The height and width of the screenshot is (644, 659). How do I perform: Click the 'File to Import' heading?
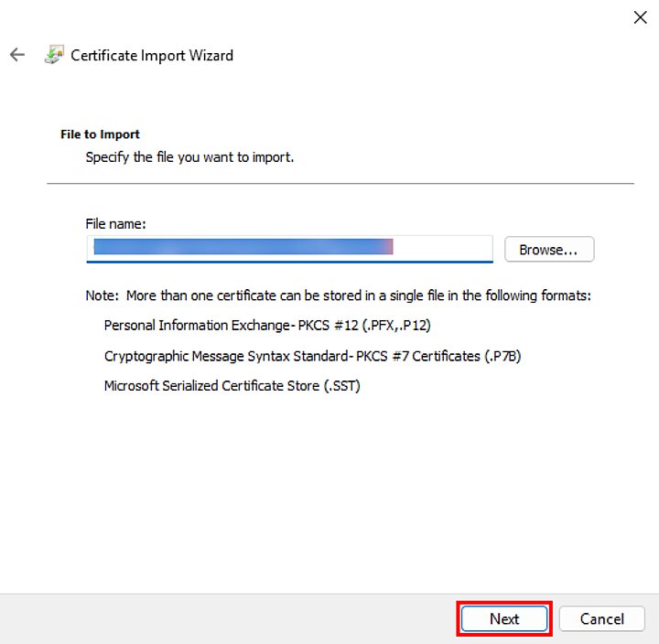pos(100,134)
